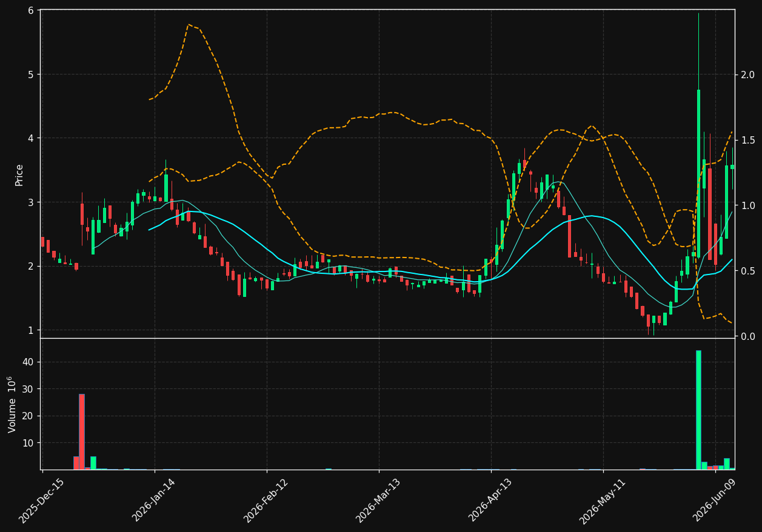Click right axis tick label 2.0
762x532 pixels.
point(746,75)
